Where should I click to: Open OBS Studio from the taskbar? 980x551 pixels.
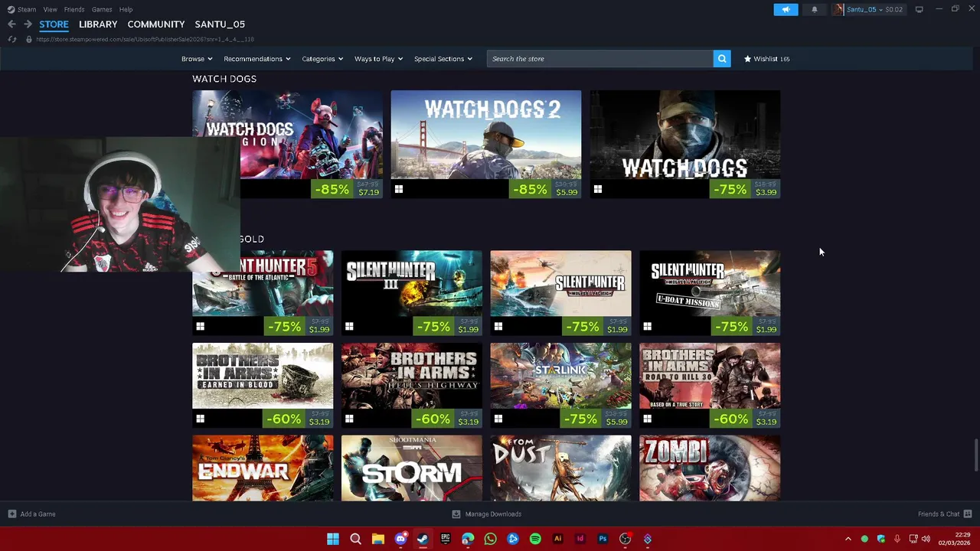click(625, 539)
